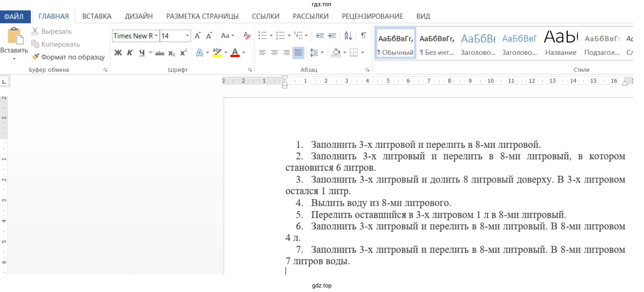Click the bulleted list icon
The width and height of the screenshot is (644, 292).
pyautogui.click(x=263, y=35)
